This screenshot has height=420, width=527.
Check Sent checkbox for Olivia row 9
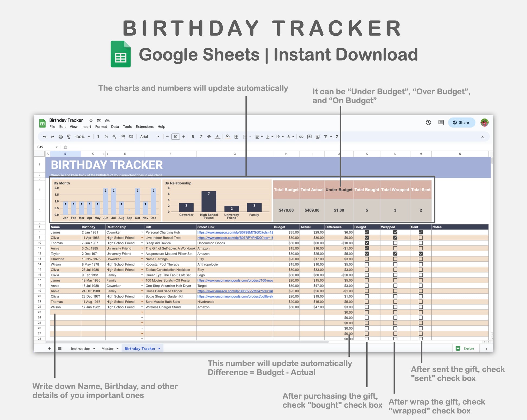coord(421,237)
